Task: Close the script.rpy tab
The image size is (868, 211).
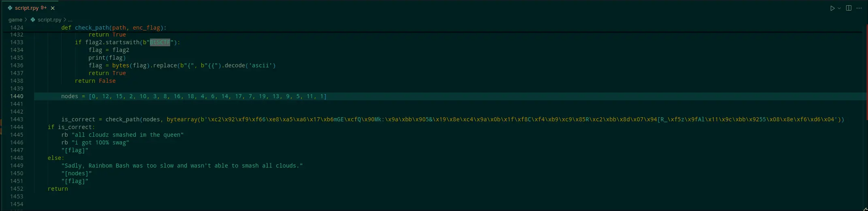Action: click(53, 8)
